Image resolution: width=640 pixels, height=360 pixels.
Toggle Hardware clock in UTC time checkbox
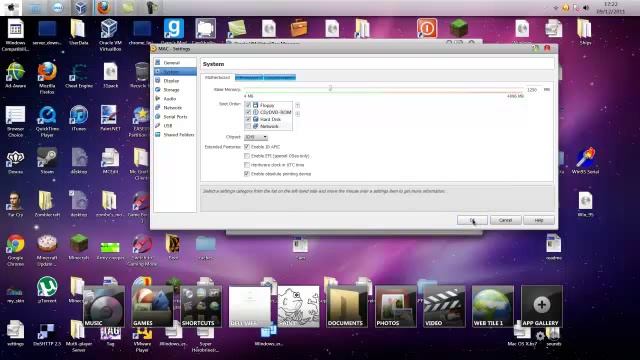coord(247,165)
